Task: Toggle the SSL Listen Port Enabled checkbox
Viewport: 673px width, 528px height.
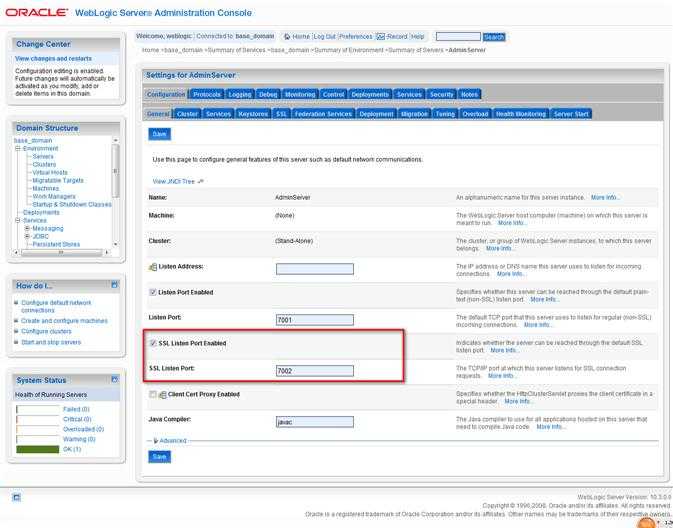Action: click(153, 343)
